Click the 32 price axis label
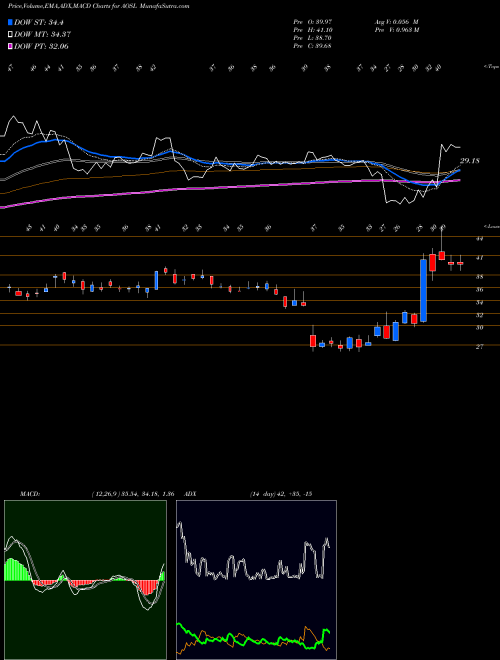Screen dimensions: 500x660 coord(479,315)
